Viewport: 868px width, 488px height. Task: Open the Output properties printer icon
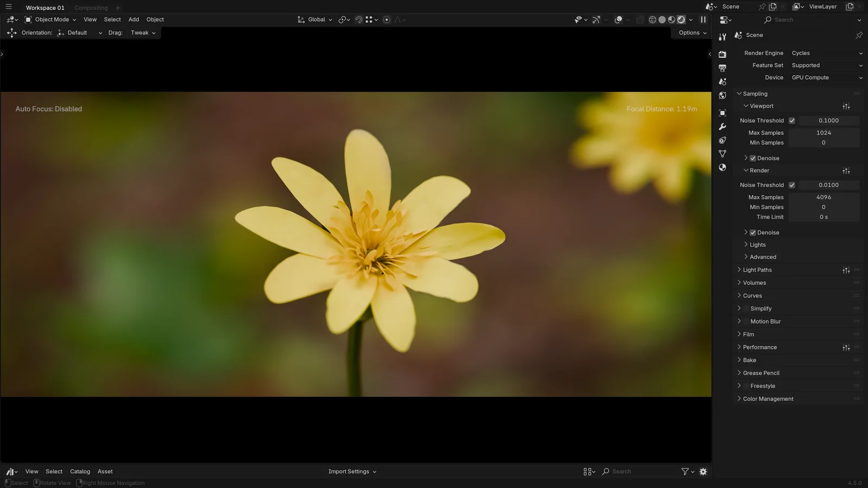722,68
